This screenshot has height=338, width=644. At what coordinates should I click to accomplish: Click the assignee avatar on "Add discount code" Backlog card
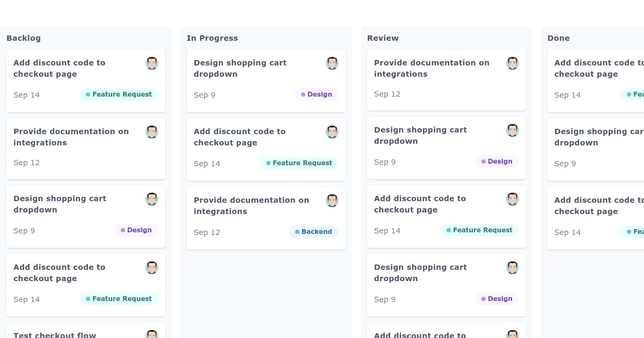[152, 63]
